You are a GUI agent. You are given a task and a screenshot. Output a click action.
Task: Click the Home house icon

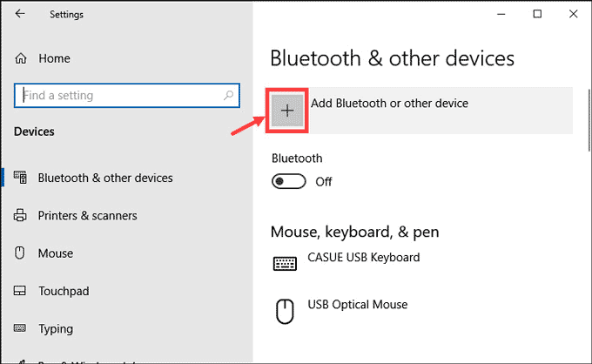point(21,58)
